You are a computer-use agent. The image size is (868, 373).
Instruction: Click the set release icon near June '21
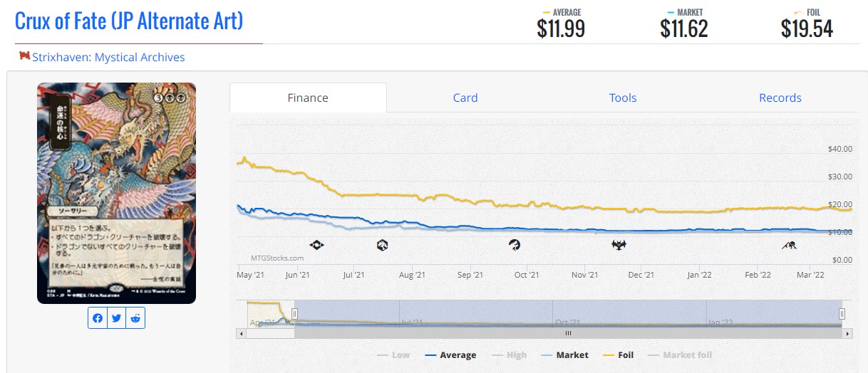pyautogui.click(x=316, y=245)
